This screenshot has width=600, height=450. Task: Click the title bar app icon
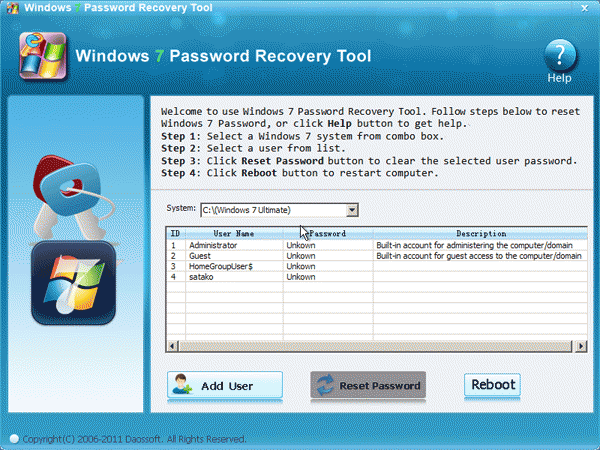[x=12, y=8]
